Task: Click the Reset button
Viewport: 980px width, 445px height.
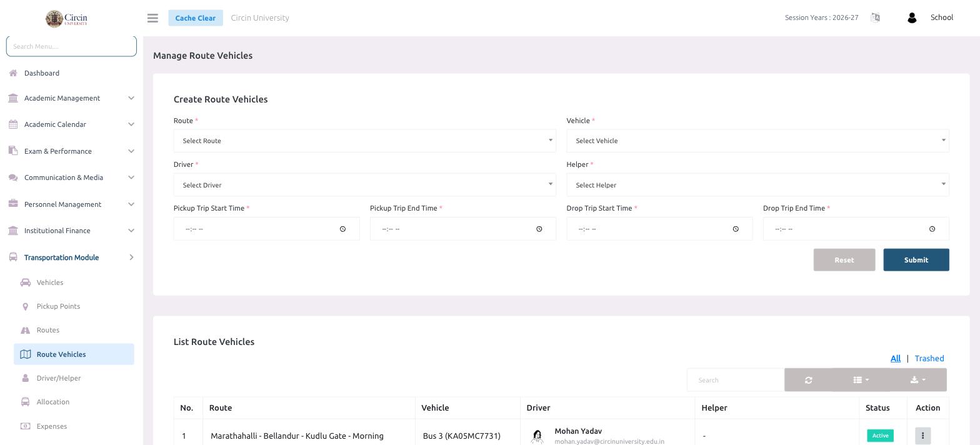Action: [844, 260]
